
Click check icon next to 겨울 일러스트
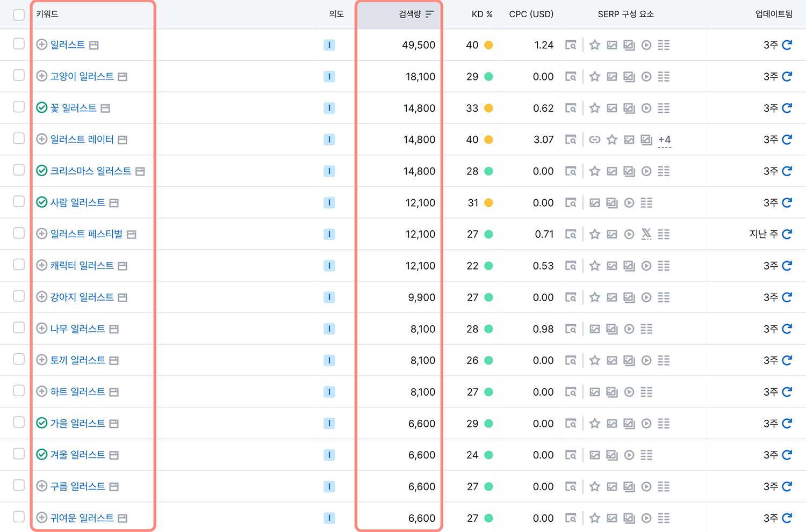point(42,455)
